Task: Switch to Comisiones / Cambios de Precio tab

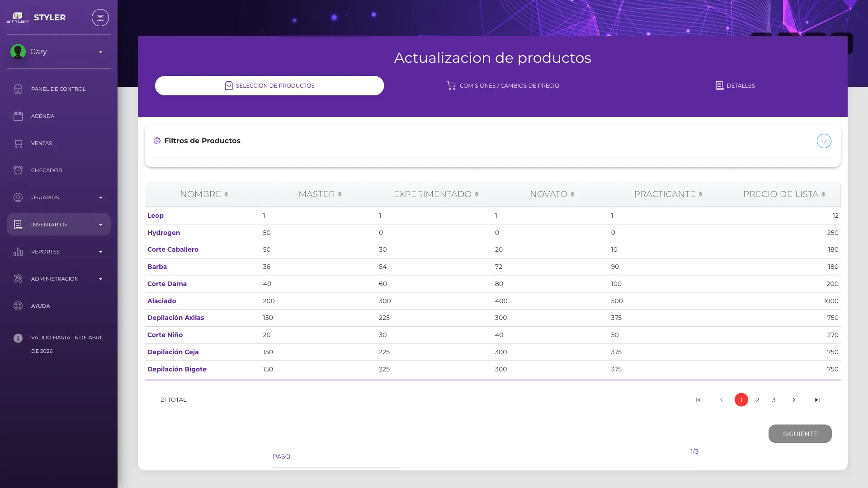Action: click(503, 86)
